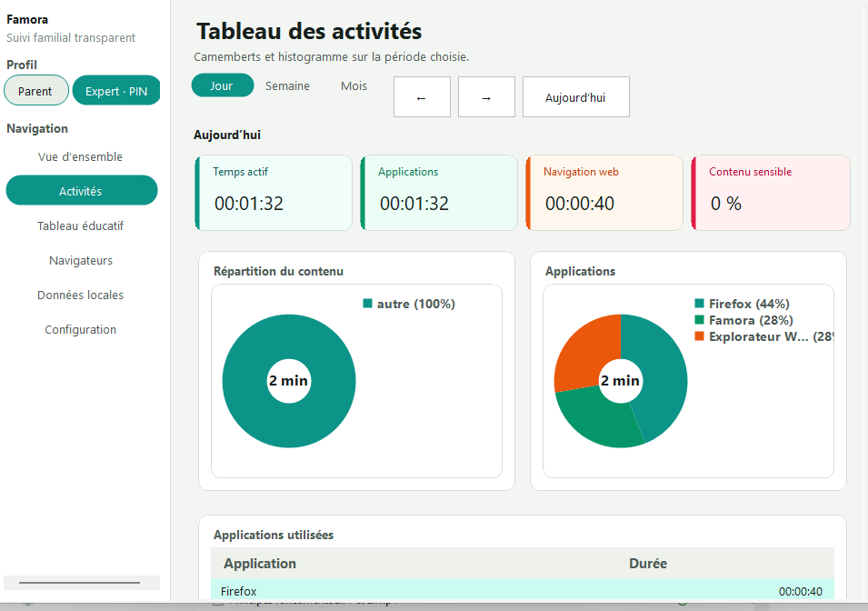Select the Firefox row in table
The image size is (868, 611).
click(x=522, y=589)
